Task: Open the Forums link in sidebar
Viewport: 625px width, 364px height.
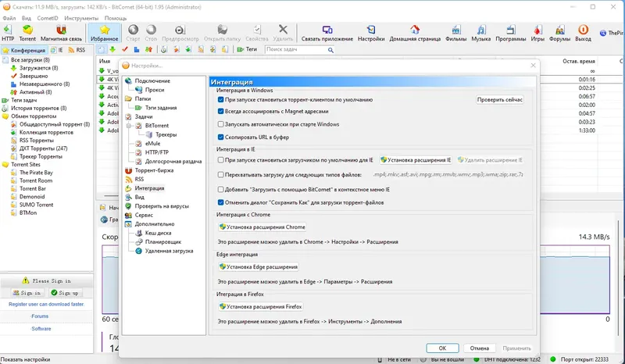Action: (40, 316)
